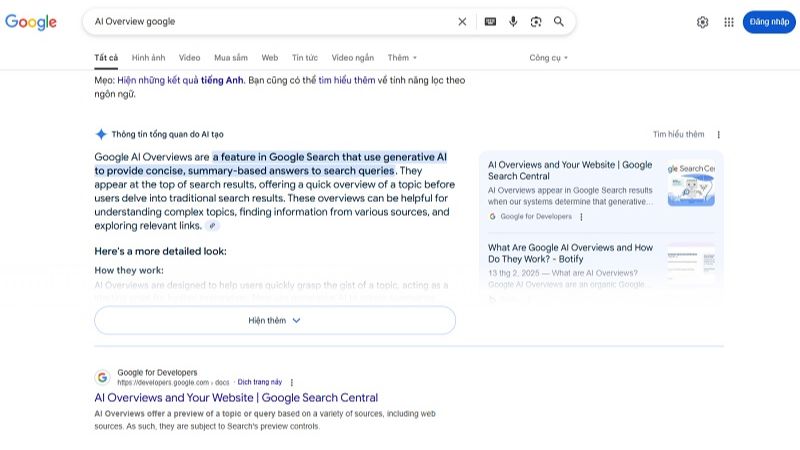Open the AI overview three-dot menu

point(718,135)
